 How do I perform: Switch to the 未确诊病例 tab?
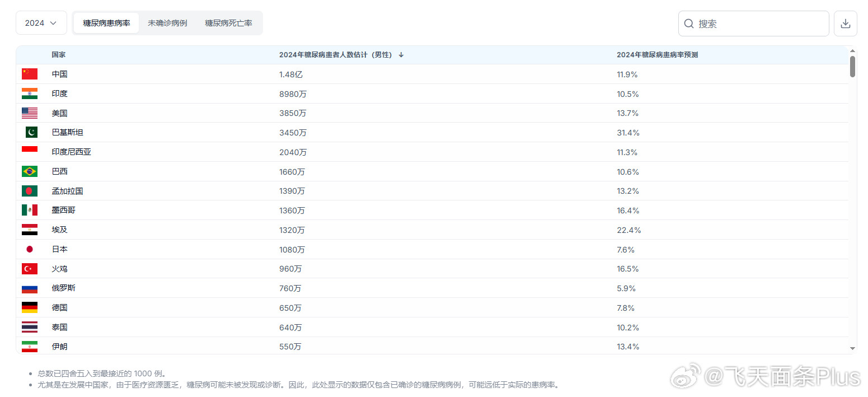tap(167, 23)
